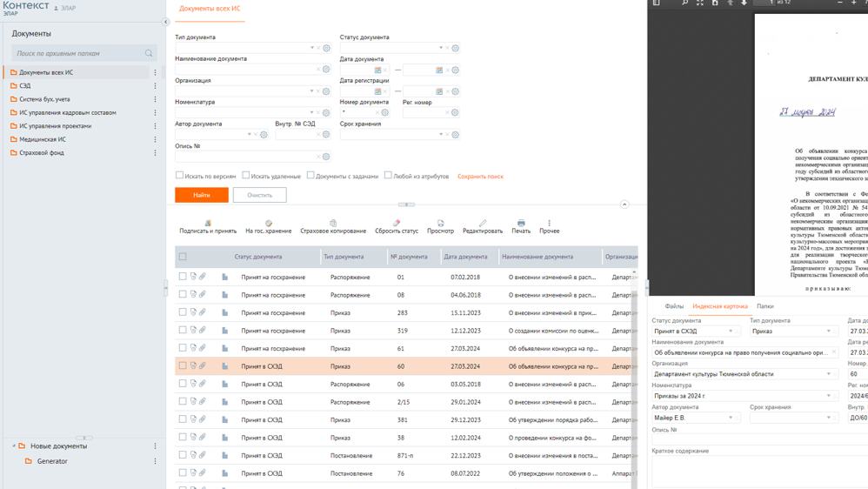
Task: Click the 'Страховое копирование' icon
Action: (x=333, y=223)
